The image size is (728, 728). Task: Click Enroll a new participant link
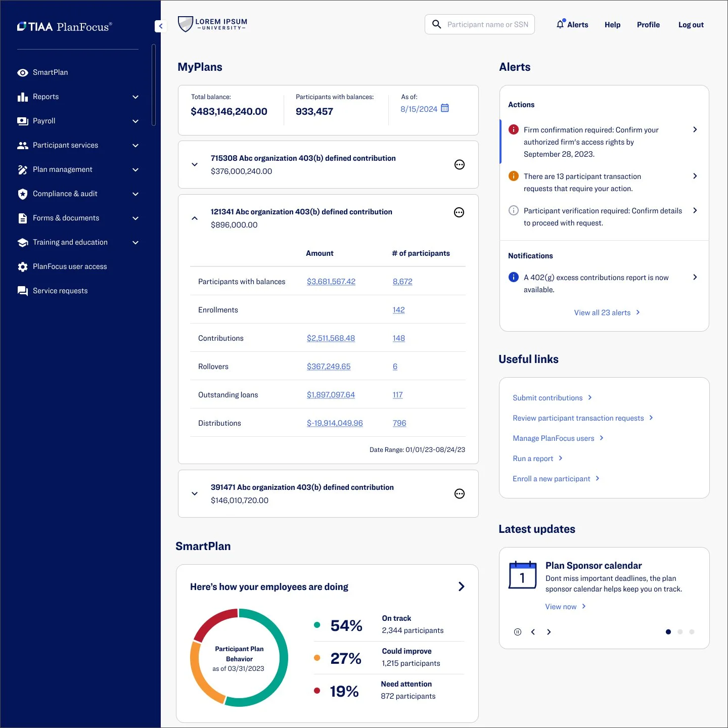pyautogui.click(x=556, y=479)
